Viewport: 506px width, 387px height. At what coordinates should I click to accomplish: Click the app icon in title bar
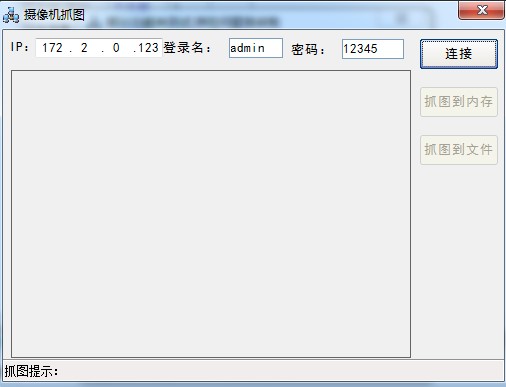tap(11, 15)
